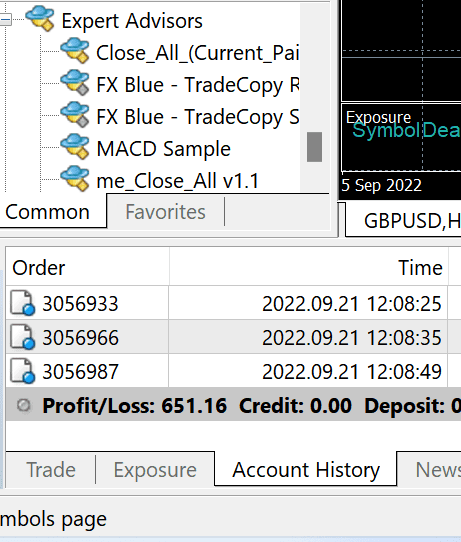Viewport: 461px width, 542px height.
Task: Select FX Blue - TradeCopy S advisor
Action: click(x=198, y=117)
